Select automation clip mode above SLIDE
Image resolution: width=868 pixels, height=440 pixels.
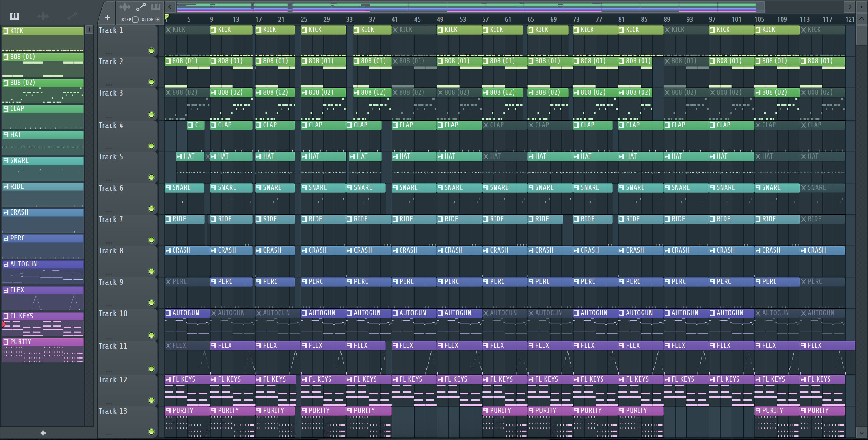(140, 7)
